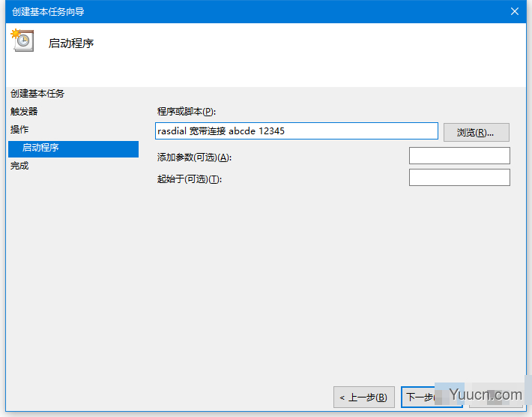Image resolution: width=532 pixels, height=417 pixels.
Task: Select 创建基本任务 step in sidebar
Action: coord(37,94)
